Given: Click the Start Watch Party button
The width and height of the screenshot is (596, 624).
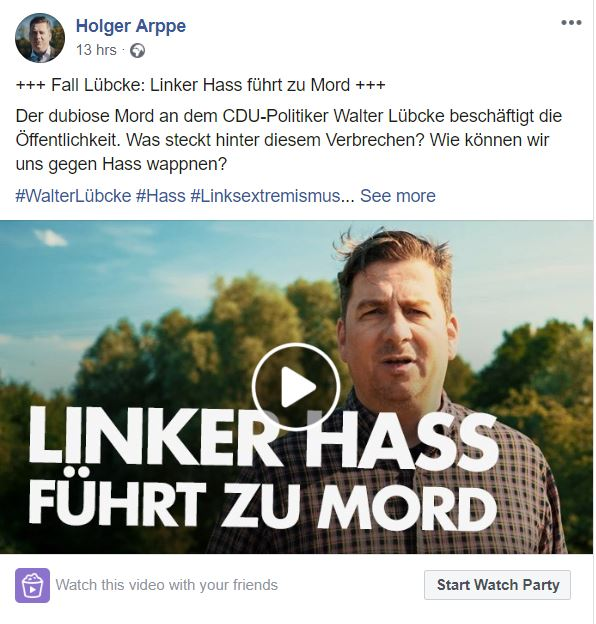Looking at the screenshot, I should [x=497, y=585].
